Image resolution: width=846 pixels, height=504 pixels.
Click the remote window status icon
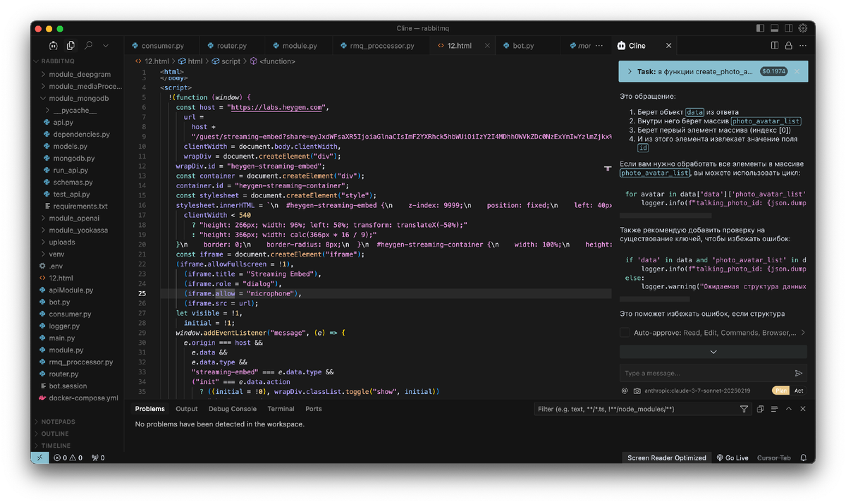point(39,457)
